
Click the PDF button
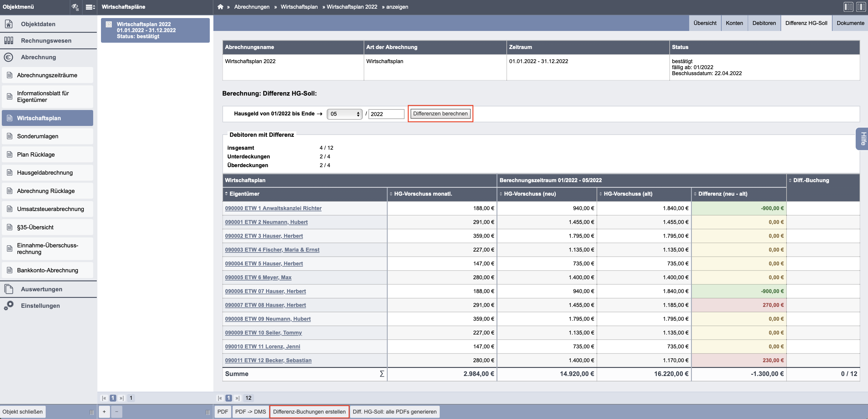point(222,411)
